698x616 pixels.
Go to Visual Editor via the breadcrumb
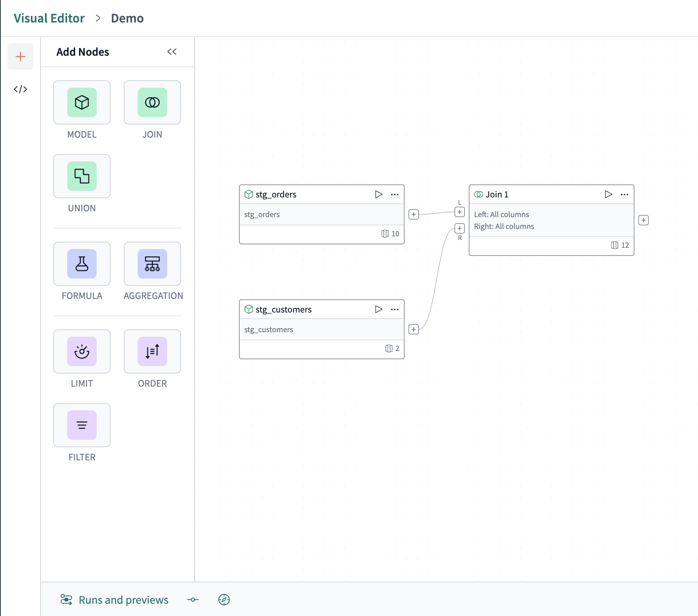(49, 18)
